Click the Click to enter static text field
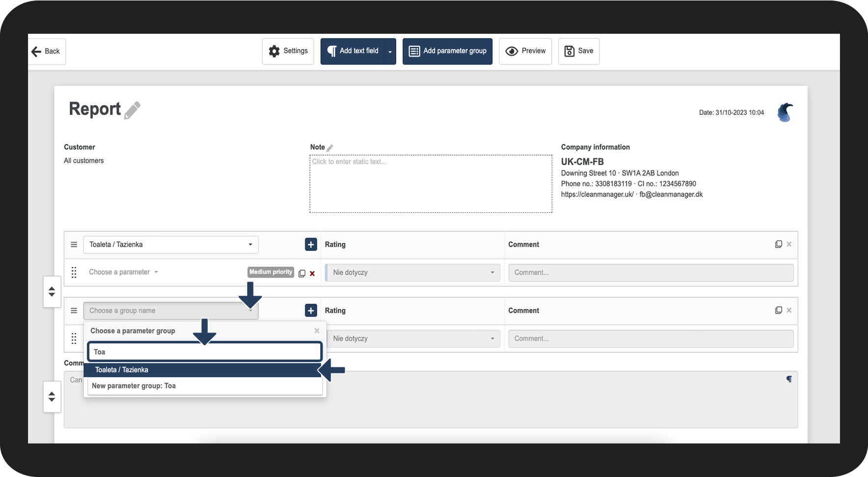Viewport: 868px width, 477px height. tap(431, 184)
